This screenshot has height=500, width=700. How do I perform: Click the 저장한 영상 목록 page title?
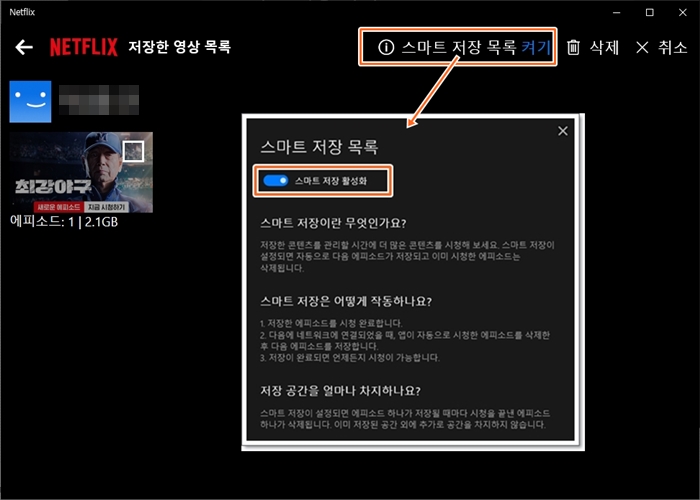coord(179,47)
